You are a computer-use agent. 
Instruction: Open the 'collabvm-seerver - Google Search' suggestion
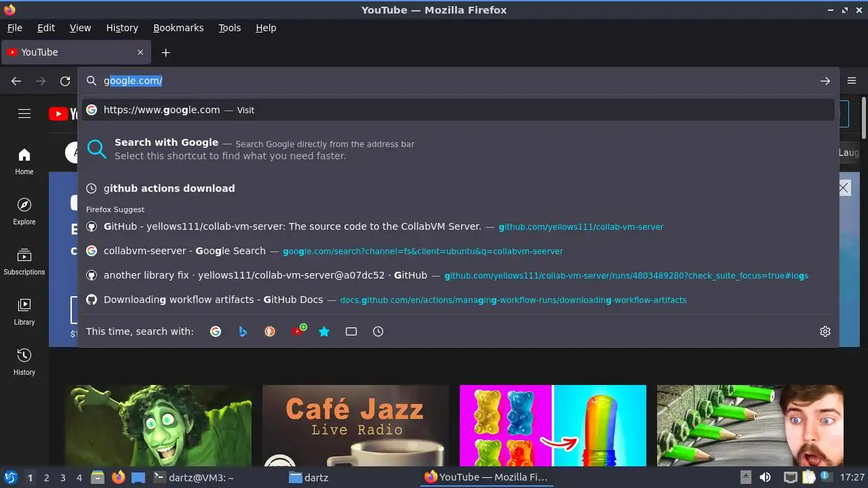pyautogui.click(x=458, y=251)
